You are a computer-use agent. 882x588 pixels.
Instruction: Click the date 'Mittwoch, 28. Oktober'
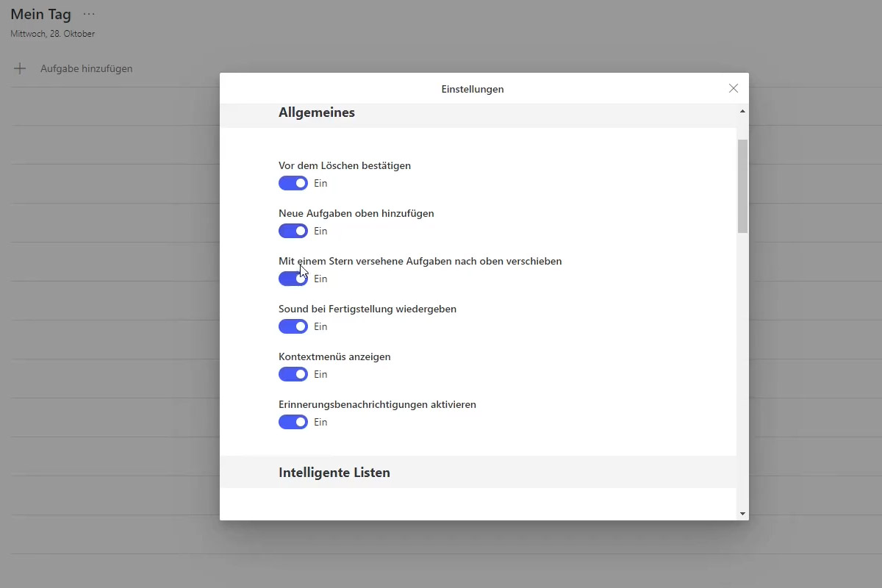53,34
